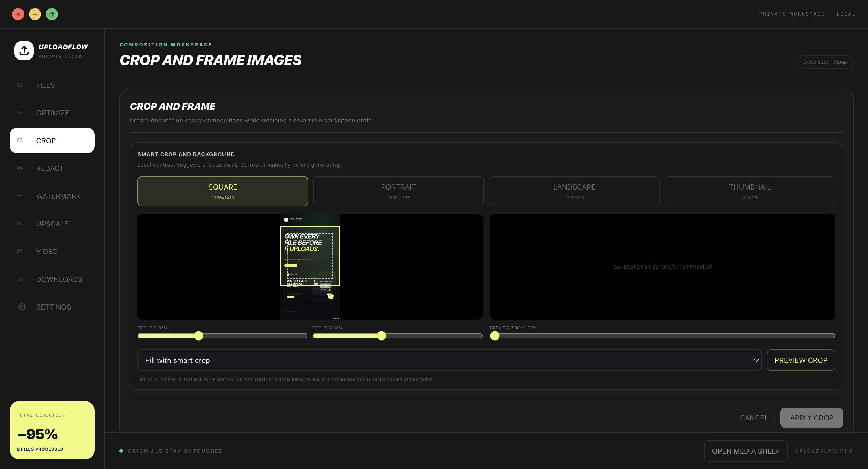The width and height of the screenshot is (868, 469).
Task: Click the 'Originals stay untouched' status text
Action: (x=175, y=451)
